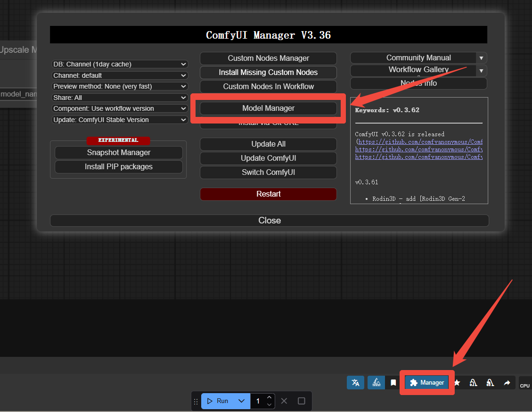Click the first GitHub link in release notes
The image size is (532, 412).
pos(420,141)
